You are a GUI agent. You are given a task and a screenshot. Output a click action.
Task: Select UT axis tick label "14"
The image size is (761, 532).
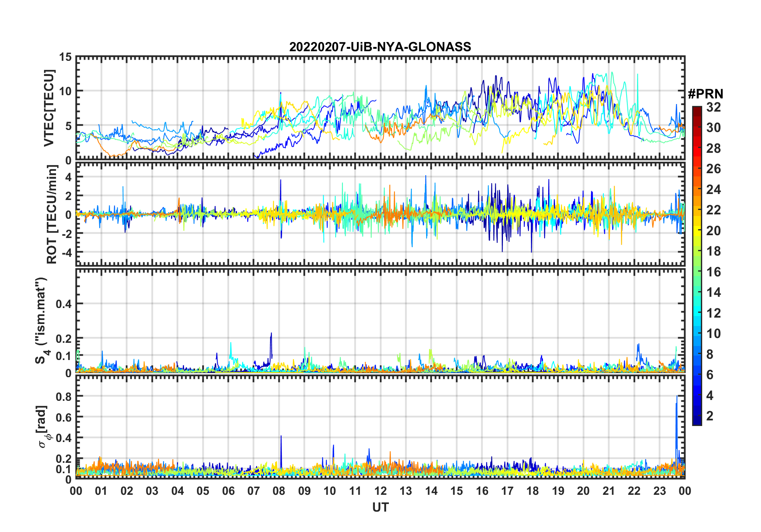431,491
